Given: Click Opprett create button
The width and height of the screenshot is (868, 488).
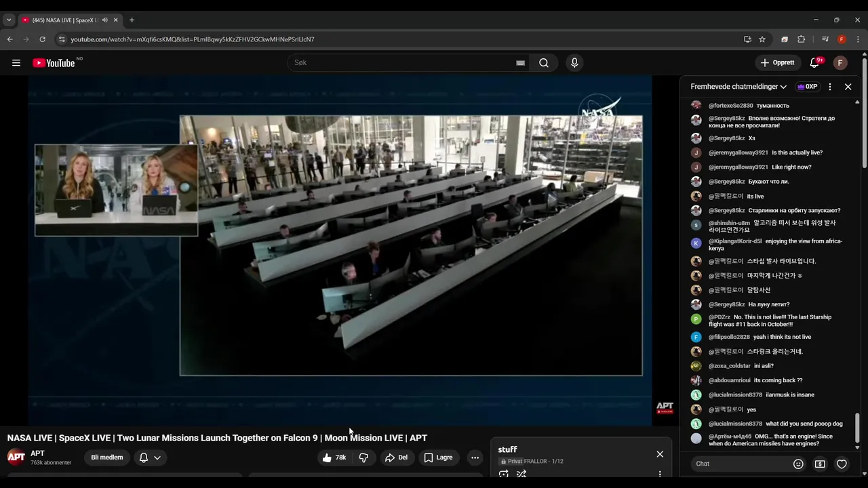Looking at the screenshot, I should click(x=778, y=63).
